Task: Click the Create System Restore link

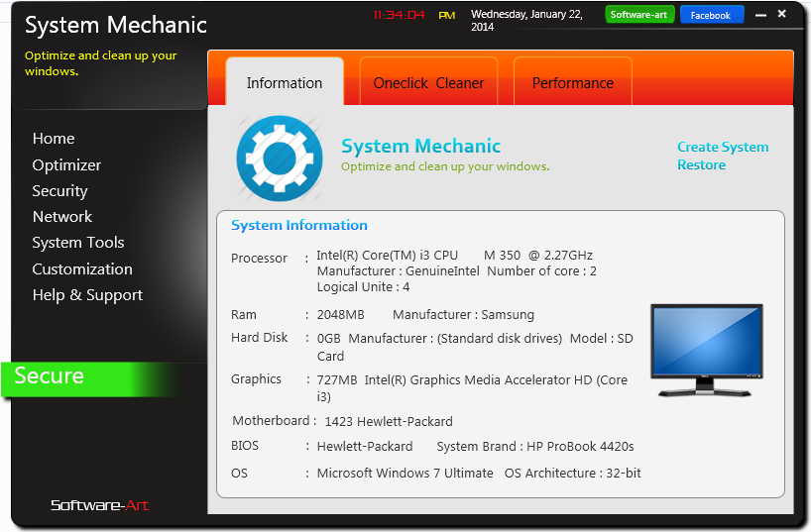Action: tap(723, 156)
